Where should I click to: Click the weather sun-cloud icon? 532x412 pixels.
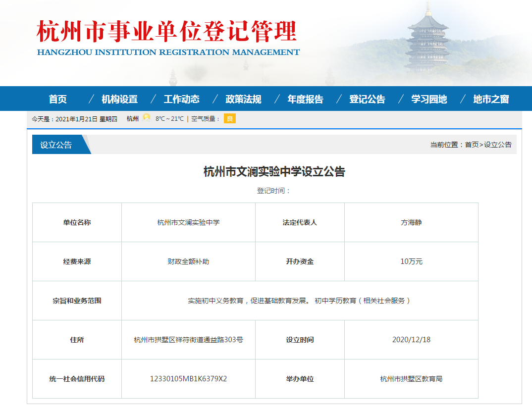point(147,118)
